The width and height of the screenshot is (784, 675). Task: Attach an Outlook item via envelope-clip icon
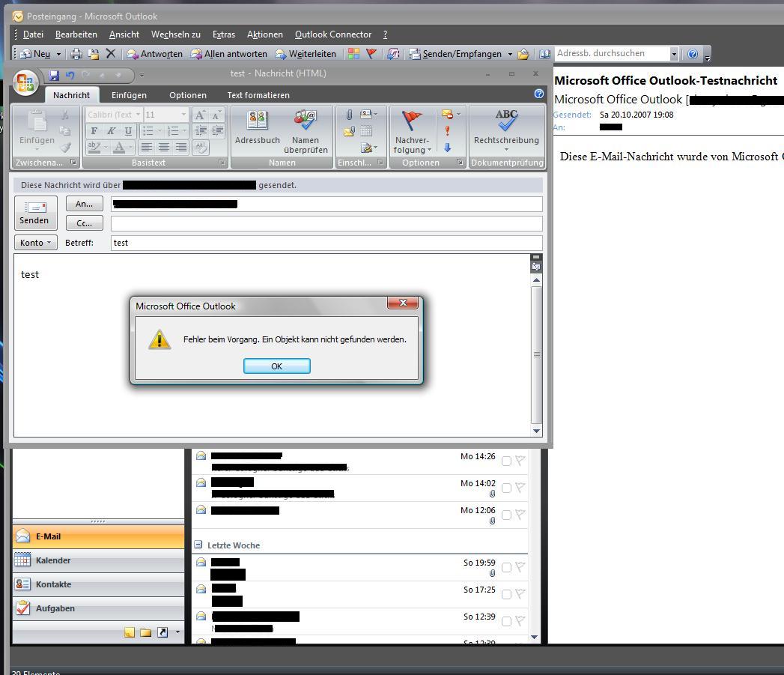click(x=349, y=132)
